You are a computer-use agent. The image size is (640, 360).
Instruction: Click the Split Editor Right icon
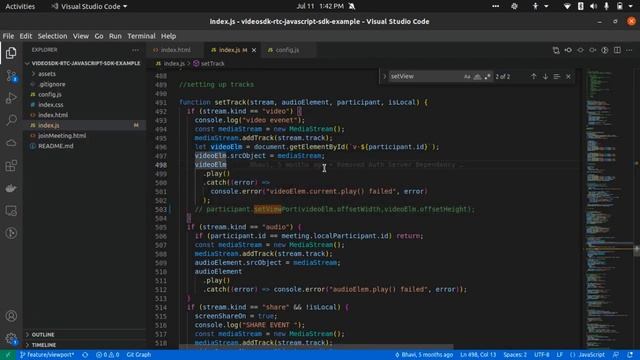pos(617,50)
